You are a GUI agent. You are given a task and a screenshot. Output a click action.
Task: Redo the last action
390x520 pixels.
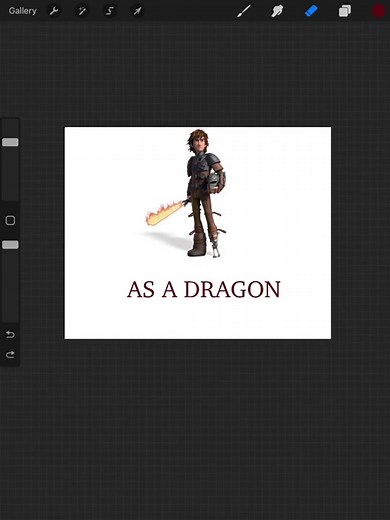[10, 355]
